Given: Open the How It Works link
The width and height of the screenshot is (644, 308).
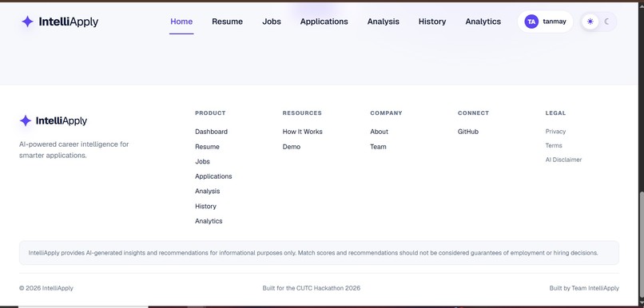Looking at the screenshot, I should tap(302, 132).
